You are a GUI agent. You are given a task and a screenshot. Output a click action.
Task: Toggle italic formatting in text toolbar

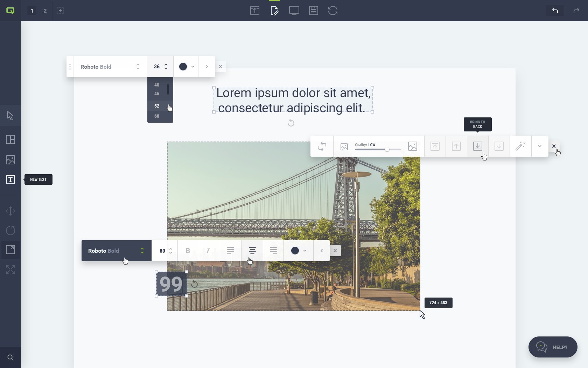(208, 251)
